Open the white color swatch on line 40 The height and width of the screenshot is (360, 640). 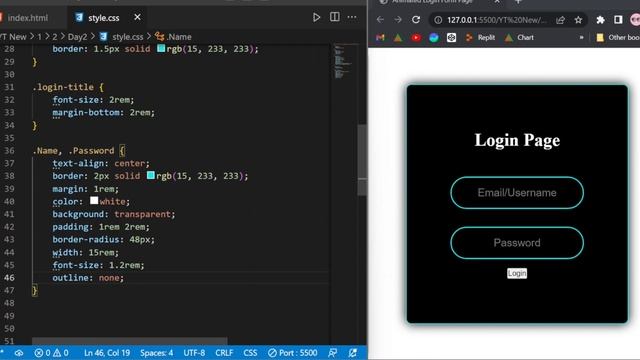click(94, 200)
